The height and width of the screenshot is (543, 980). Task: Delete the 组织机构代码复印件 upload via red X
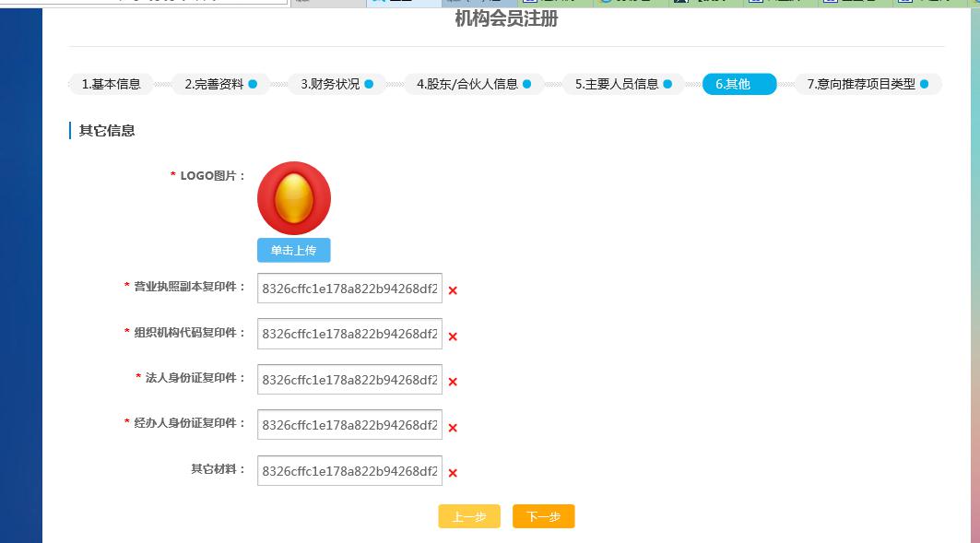click(453, 336)
